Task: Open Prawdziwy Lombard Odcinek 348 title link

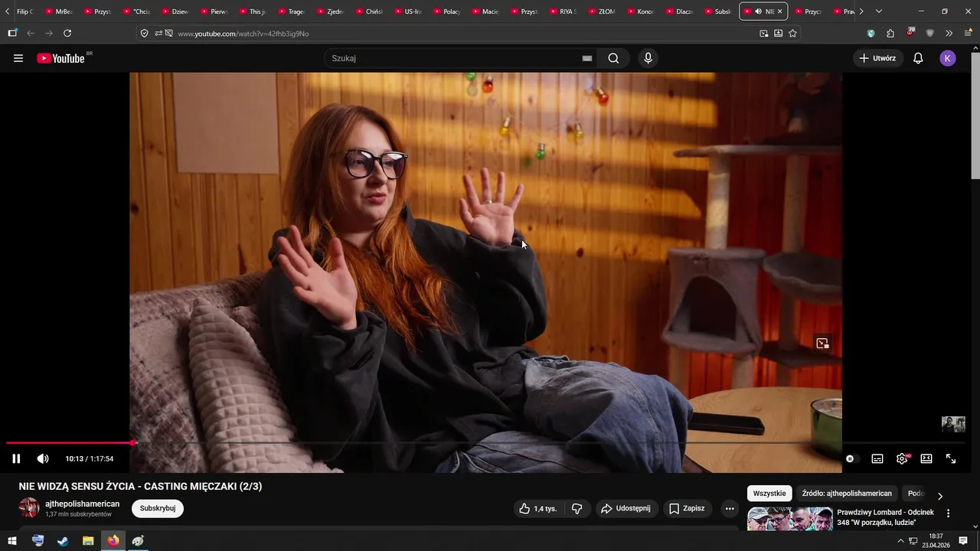Action: click(x=885, y=517)
